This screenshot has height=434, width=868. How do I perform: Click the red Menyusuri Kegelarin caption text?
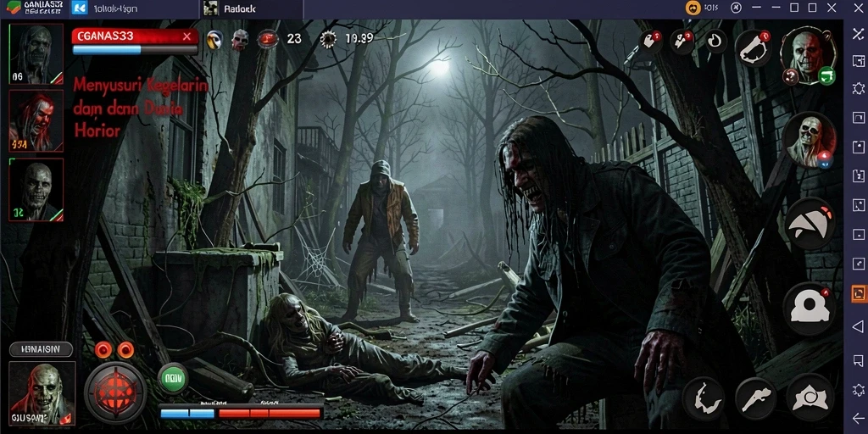pyautogui.click(x=141, y=108)
